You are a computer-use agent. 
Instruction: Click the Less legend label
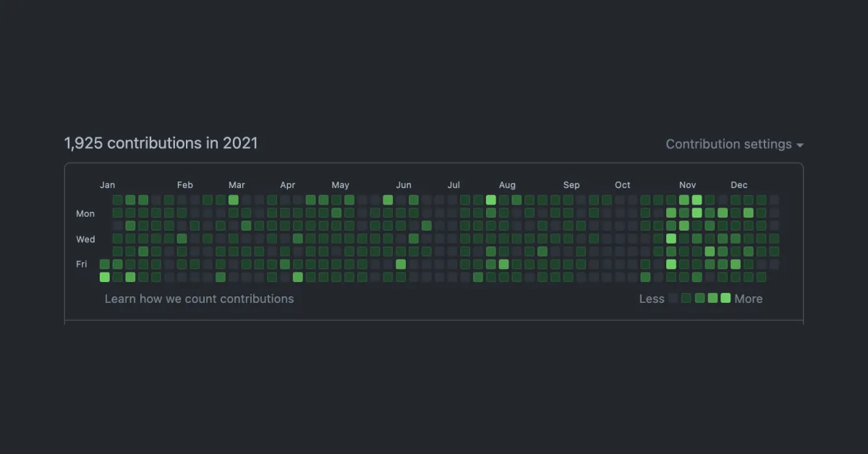[x=652, y=299]
